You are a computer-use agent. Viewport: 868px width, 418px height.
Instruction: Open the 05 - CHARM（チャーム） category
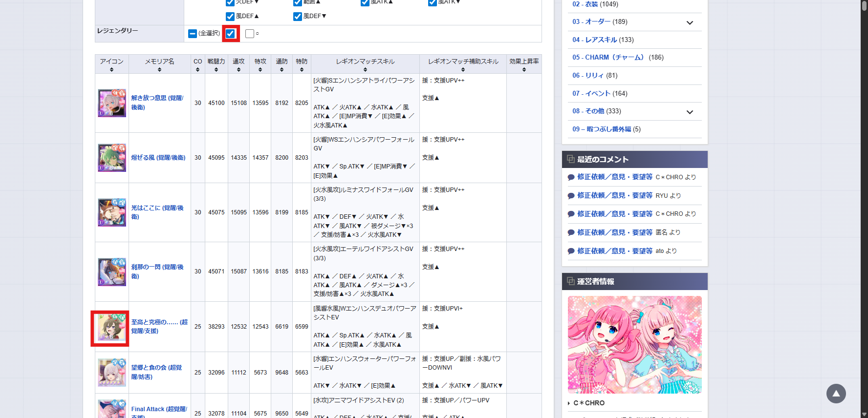618,57
